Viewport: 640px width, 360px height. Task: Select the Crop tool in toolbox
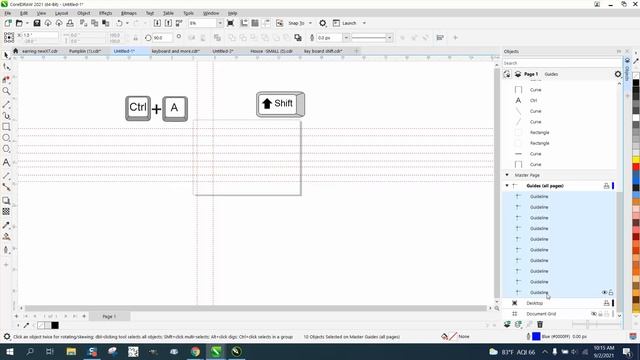[x=6, y=79]
